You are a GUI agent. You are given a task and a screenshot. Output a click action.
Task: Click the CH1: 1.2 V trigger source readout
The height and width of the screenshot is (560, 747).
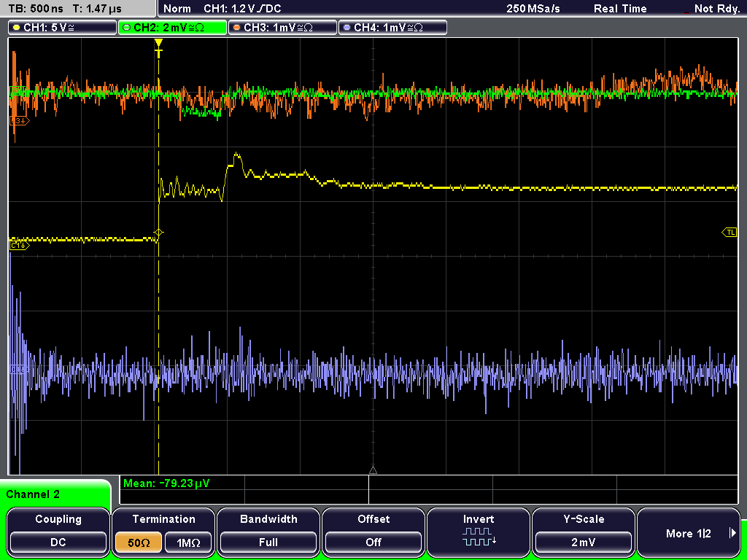[x=242, y=9]
